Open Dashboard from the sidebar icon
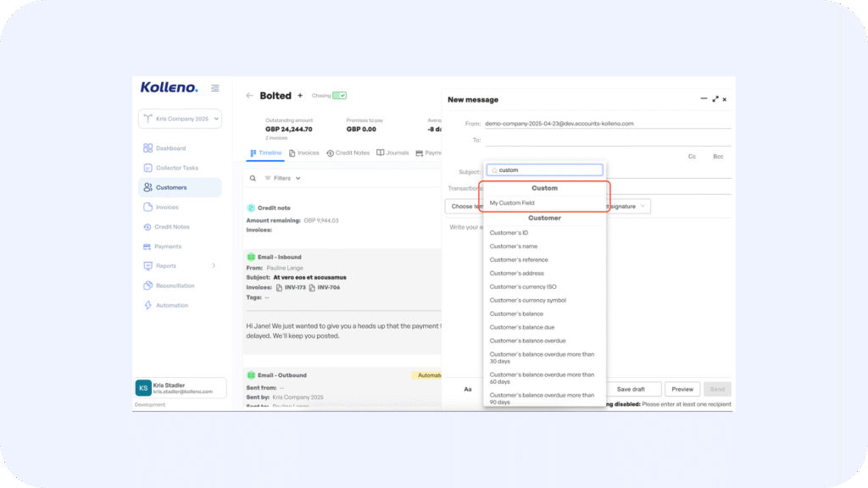This screenshot has width=868, height=488. tap(147, 148)
